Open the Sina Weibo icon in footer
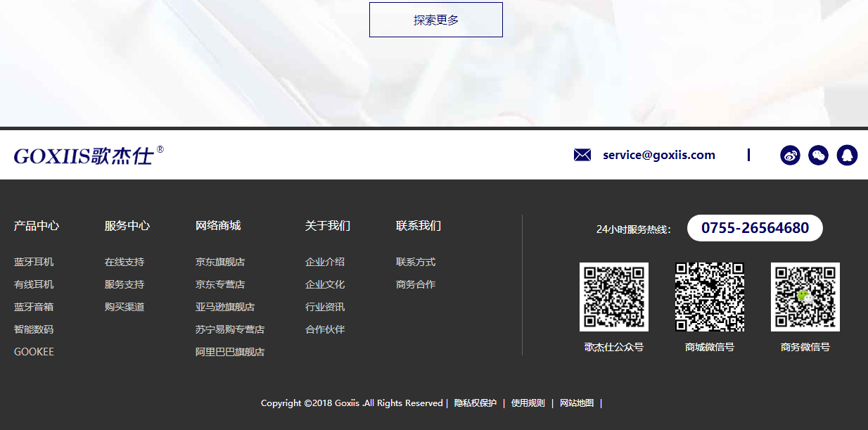 coord(790,155)
